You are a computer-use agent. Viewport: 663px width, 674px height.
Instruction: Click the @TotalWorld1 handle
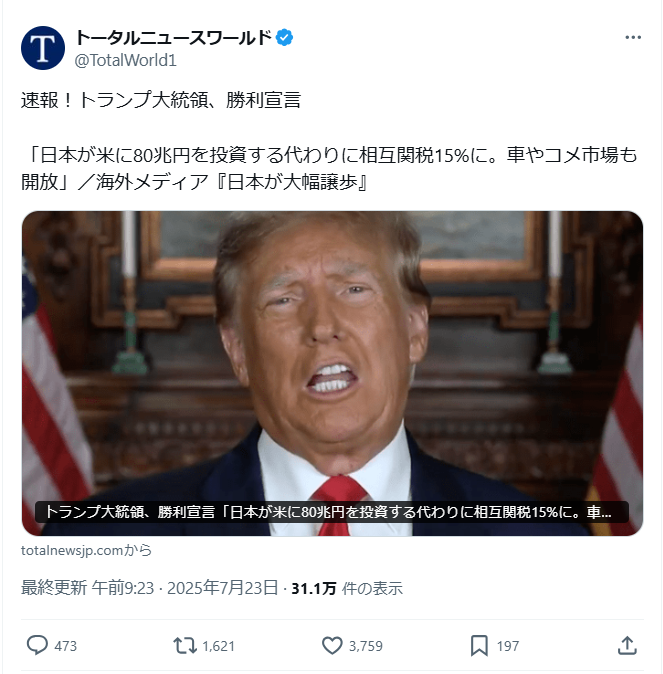coord(126,61)
